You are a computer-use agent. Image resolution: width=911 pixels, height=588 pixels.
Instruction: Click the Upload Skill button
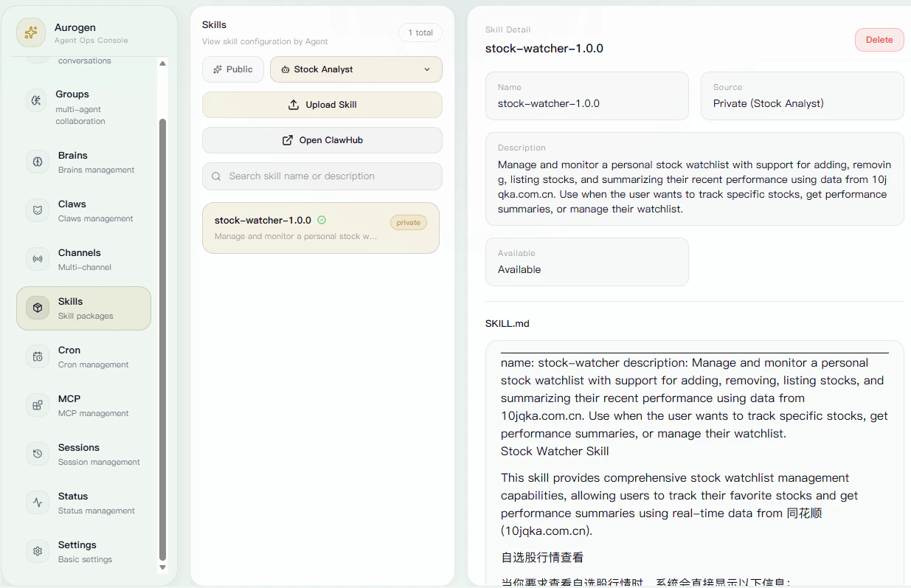[322, 105]
